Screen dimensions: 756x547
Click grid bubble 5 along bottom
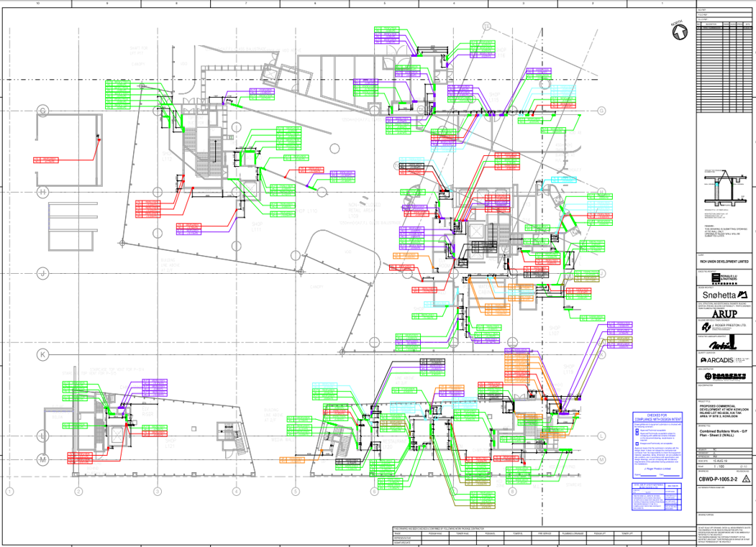[x=296, y=492]
